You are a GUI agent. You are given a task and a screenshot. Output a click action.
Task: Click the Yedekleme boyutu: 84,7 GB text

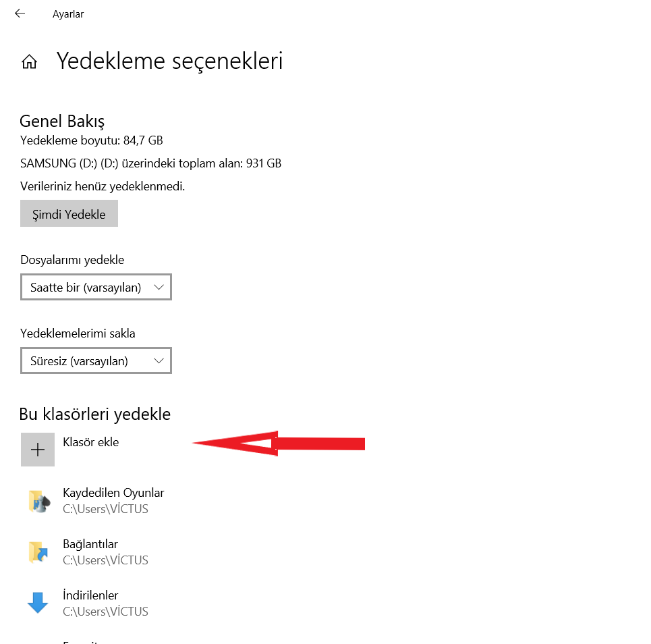click(x=91, y=140)
